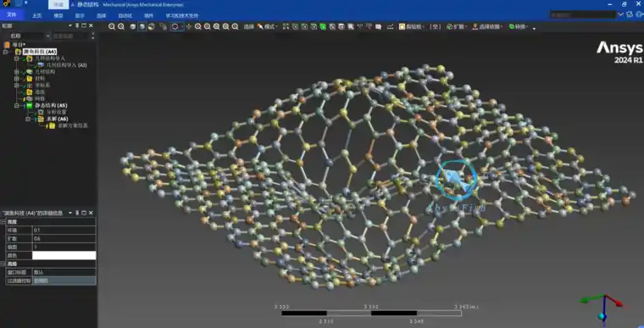Switch to the 模型 ribbon tab
The image size is (644, 328).
58,15
